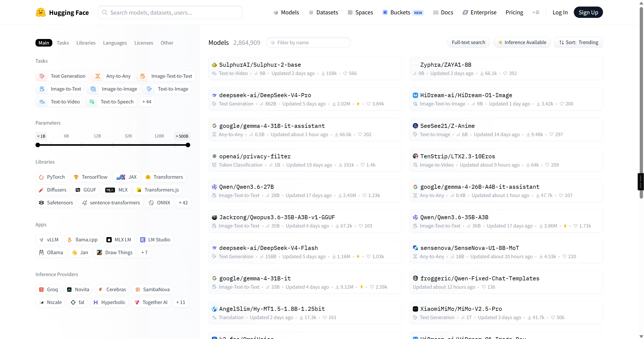Screen dimensions: 644x339
Task: Click the SulphurAI avatar icon
Action: coord(214,65)
